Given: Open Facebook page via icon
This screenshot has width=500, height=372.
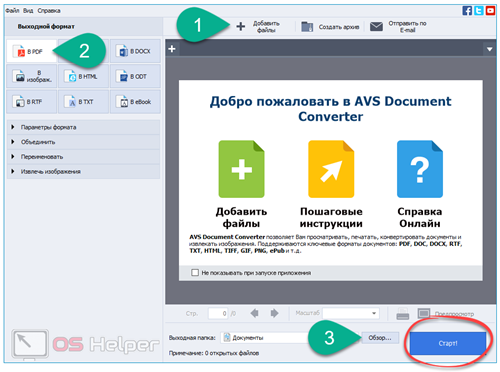Looking at the screenshot, I should click(467, 11).
